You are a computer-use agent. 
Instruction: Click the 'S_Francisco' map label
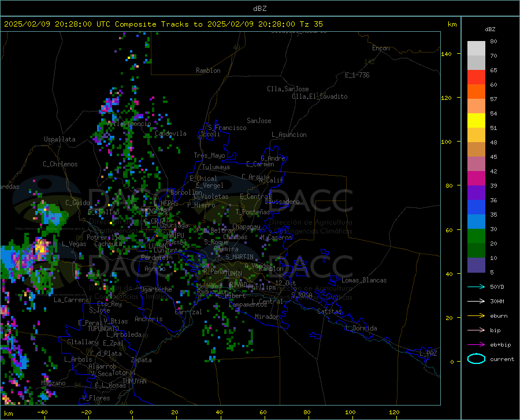227,128
